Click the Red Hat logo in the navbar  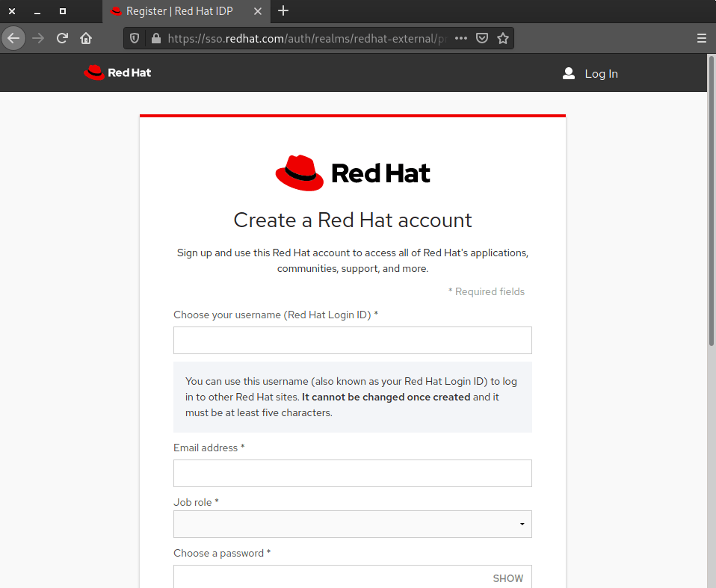(117, 72)
